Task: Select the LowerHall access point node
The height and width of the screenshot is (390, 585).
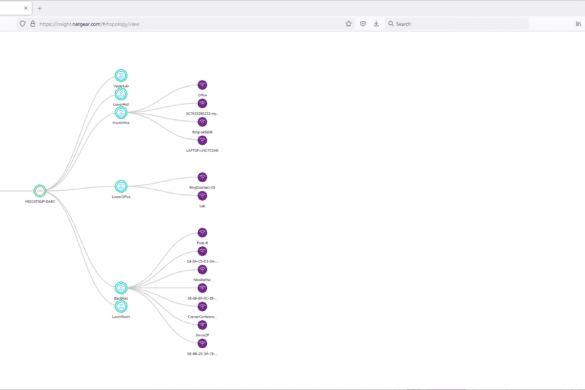Action: 121,94
